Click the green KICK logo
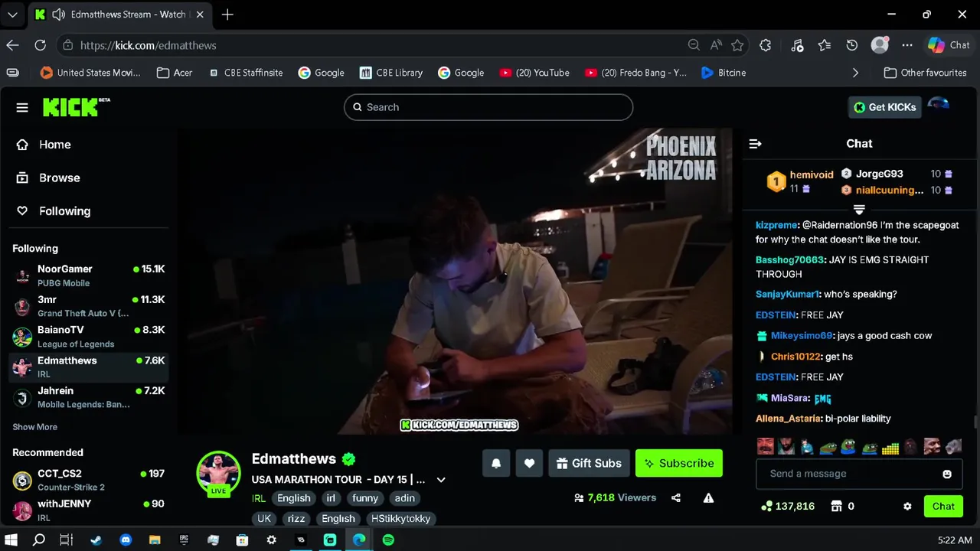 click(x=76, y=107)
